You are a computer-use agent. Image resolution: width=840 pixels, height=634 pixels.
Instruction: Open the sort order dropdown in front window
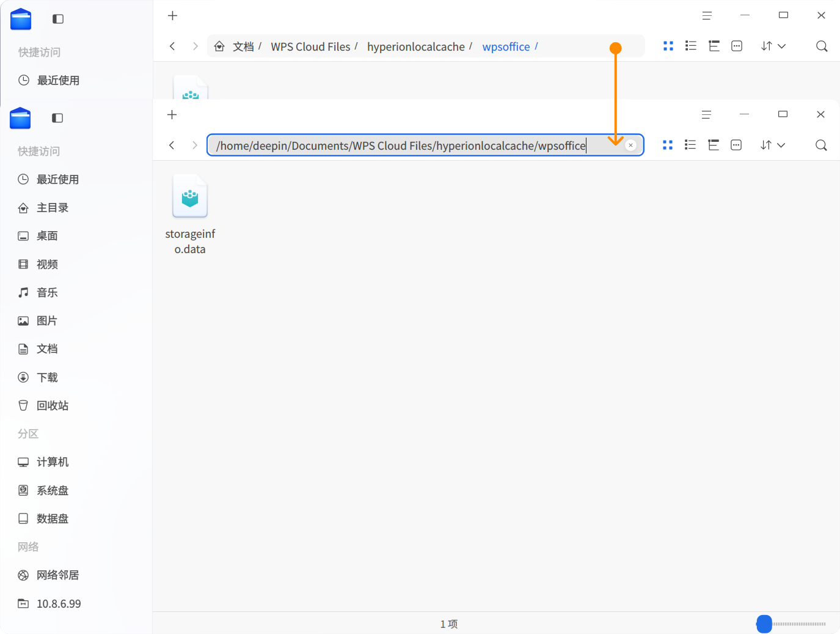(x=773, y=145)
